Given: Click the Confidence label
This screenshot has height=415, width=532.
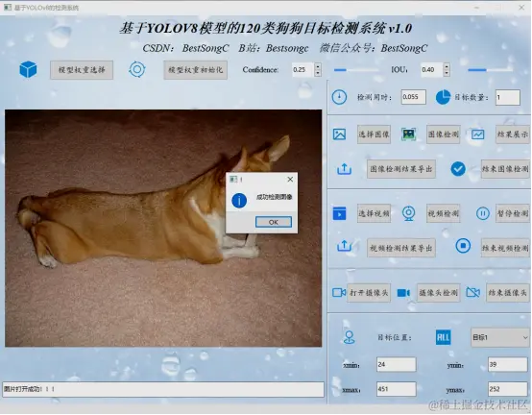Looking at the screenshot, I should tap(260, 69).
